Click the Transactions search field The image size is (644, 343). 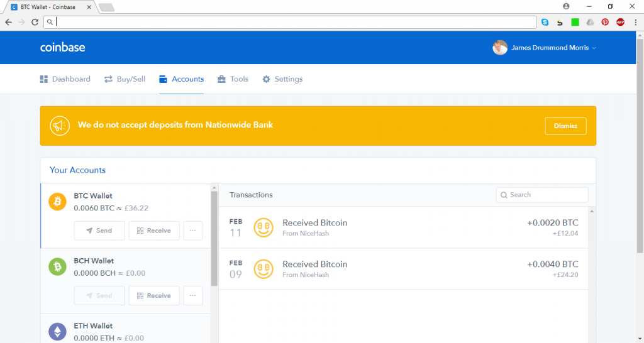pos(542,195)
